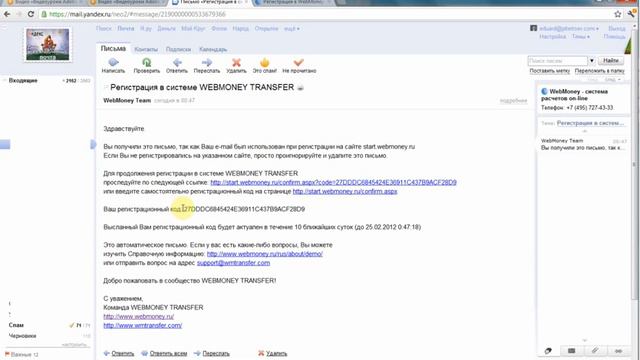This screenshot has width=640, height=360.
Task: Click the Переслать forward arrow icon in toolbar
Action: 207,62
